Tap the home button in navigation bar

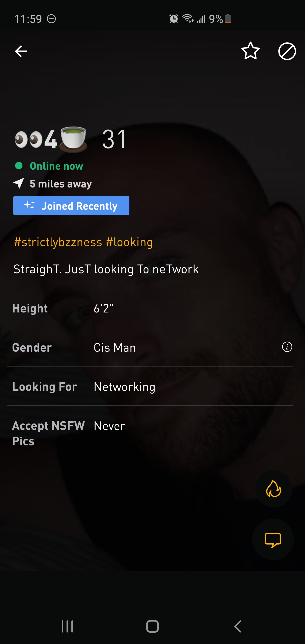[x=152, y=626]
